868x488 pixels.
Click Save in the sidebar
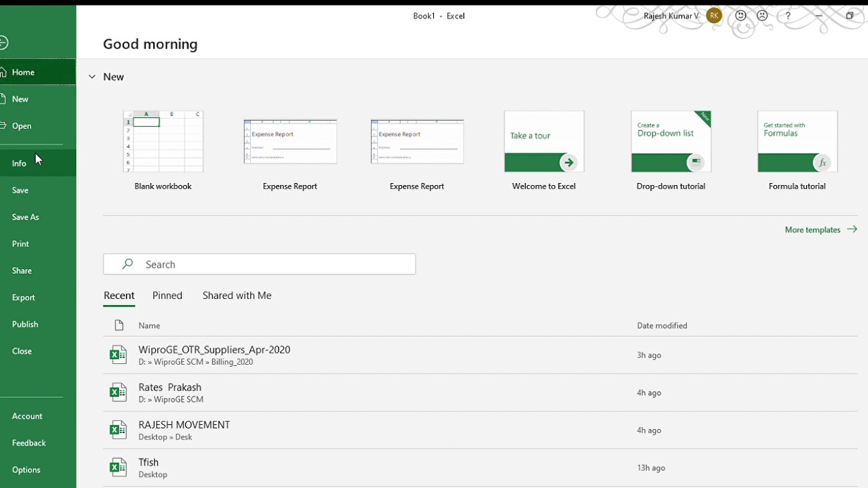coord(38,190)
